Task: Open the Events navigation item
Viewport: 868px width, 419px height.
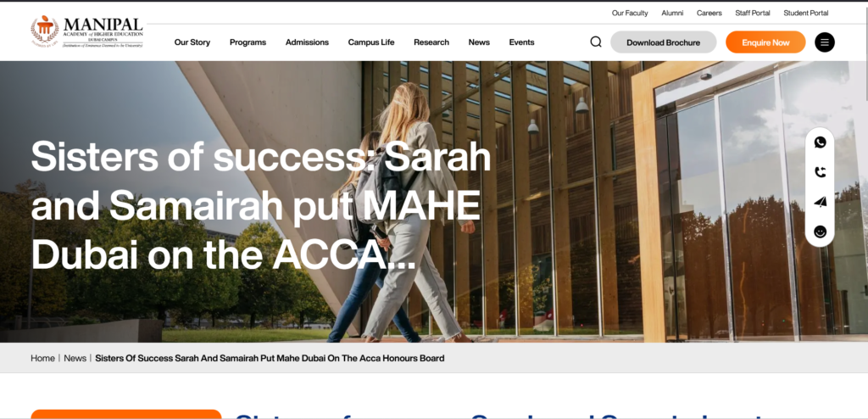Action: [521, 42]
